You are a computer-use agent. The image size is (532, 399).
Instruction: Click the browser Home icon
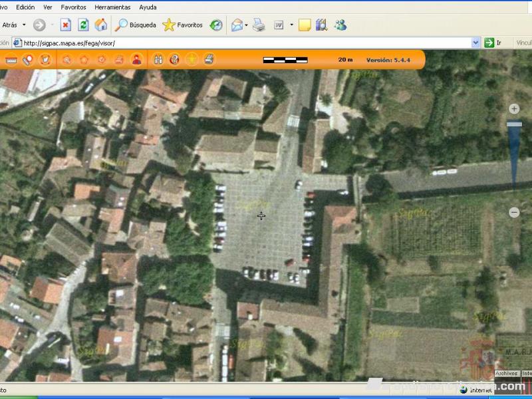[x=101, y=25]
